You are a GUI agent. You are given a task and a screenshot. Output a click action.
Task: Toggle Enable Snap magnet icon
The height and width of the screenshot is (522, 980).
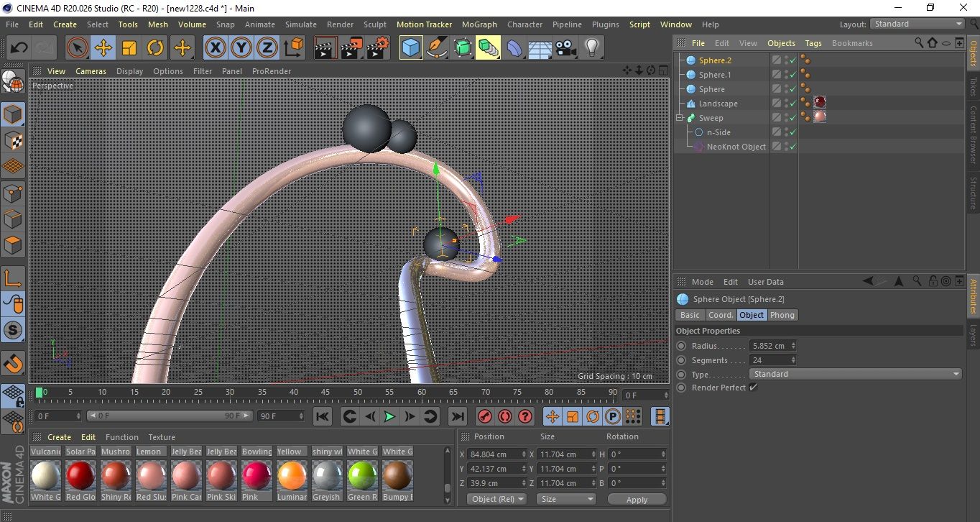(13, 363)
